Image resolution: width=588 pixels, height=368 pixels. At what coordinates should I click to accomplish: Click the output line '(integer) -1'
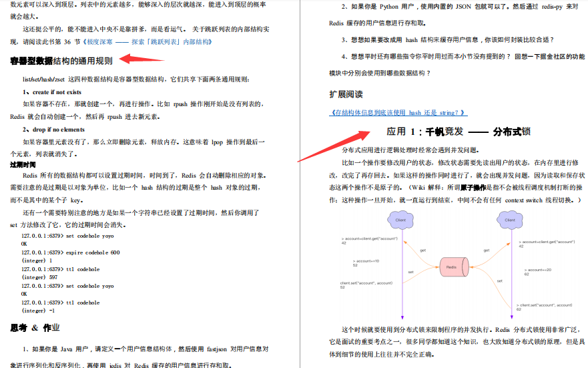(x=38, y=311)
